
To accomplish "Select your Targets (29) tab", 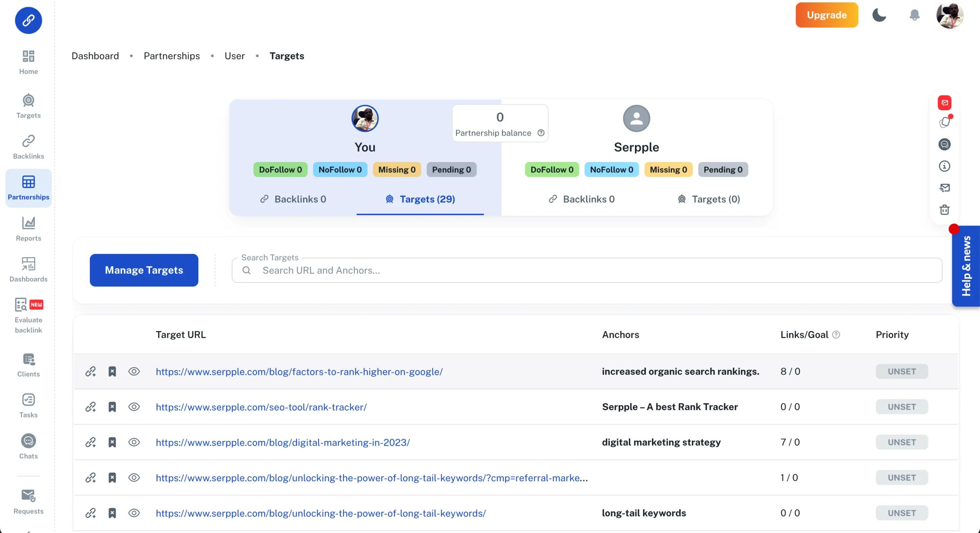I will click(420, 199).
